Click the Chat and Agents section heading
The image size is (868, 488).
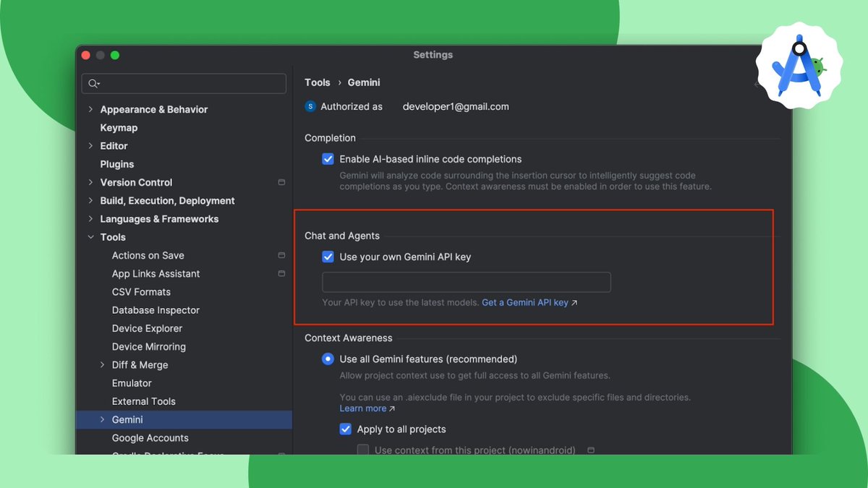click(342, 236)
